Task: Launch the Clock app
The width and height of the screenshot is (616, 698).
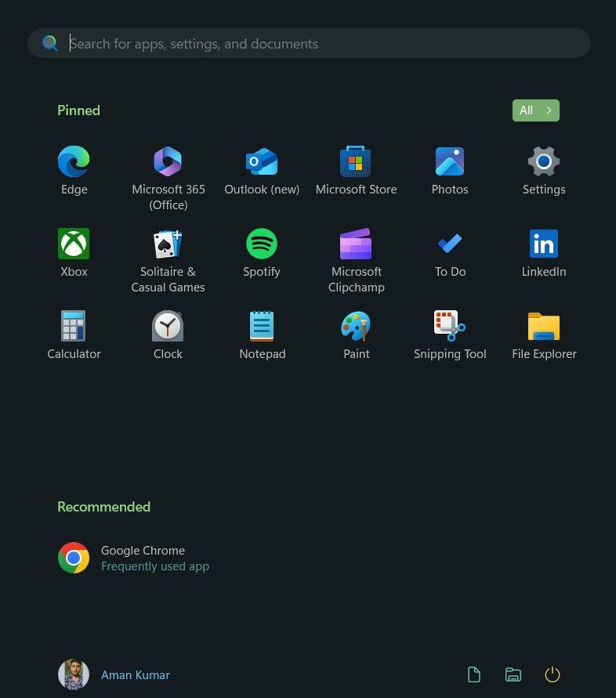Action: [x=168, y=335]
